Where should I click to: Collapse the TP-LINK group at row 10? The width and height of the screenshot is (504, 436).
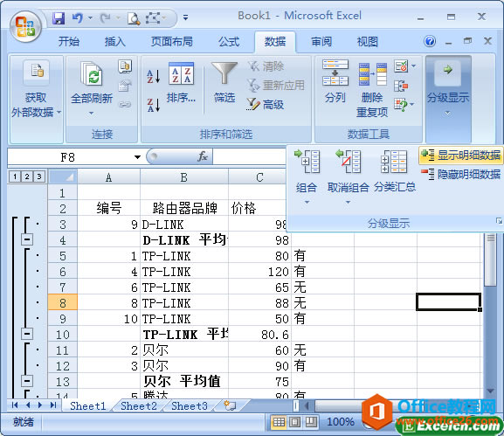27,334
